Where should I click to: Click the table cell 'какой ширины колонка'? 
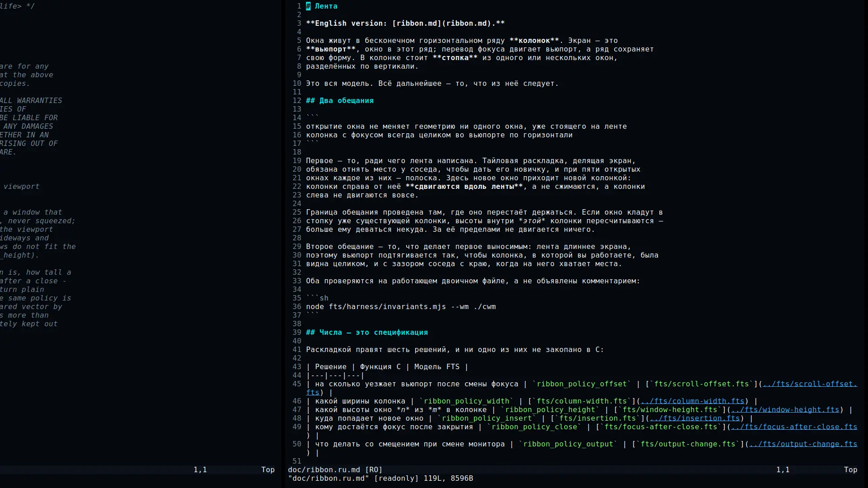(360, 401)
